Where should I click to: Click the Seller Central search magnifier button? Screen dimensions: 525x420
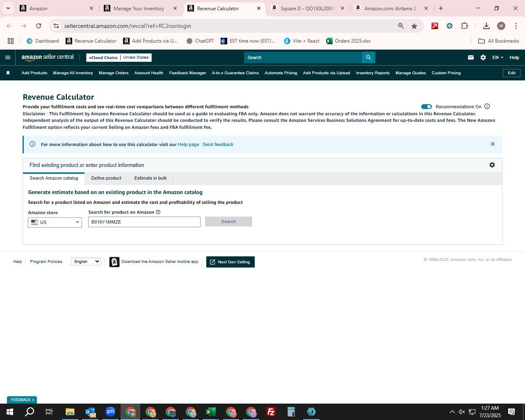[x=368, y=57]
